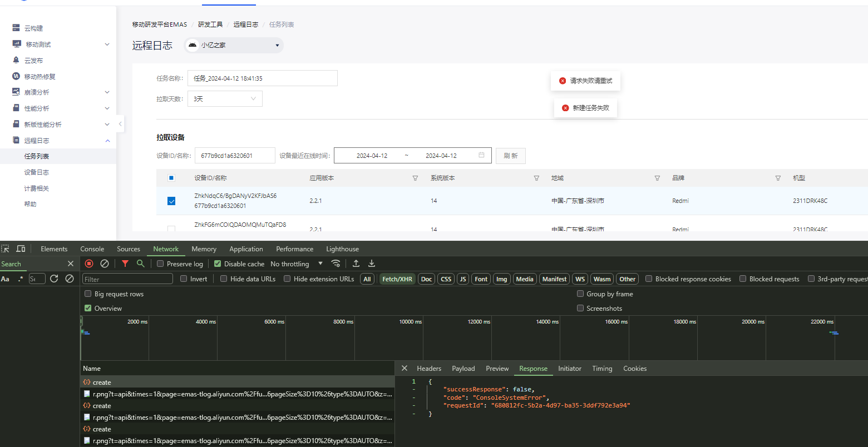Refresh the search results
This screenshot has width=868, height=447.
pos(54,279)
